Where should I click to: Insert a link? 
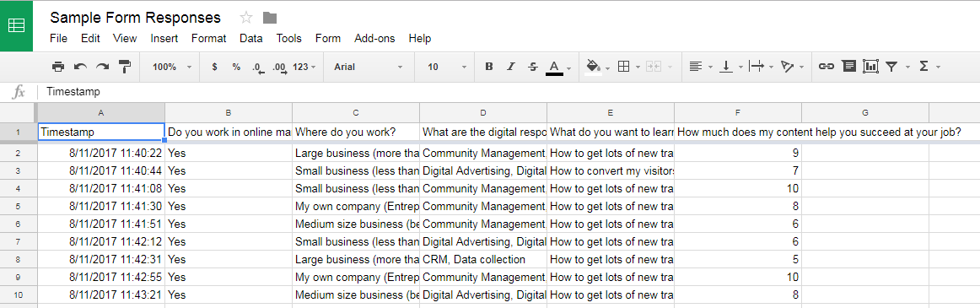[x=827, y=67]
